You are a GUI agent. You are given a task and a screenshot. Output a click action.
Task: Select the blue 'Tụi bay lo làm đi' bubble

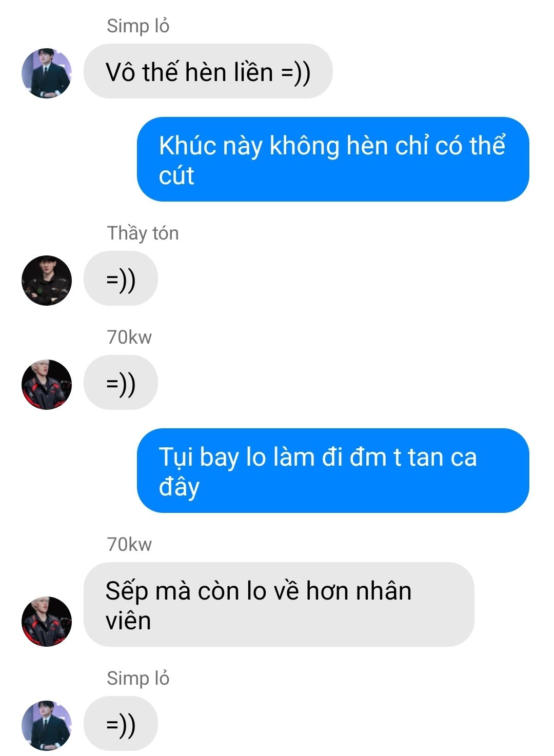[333, 470]
